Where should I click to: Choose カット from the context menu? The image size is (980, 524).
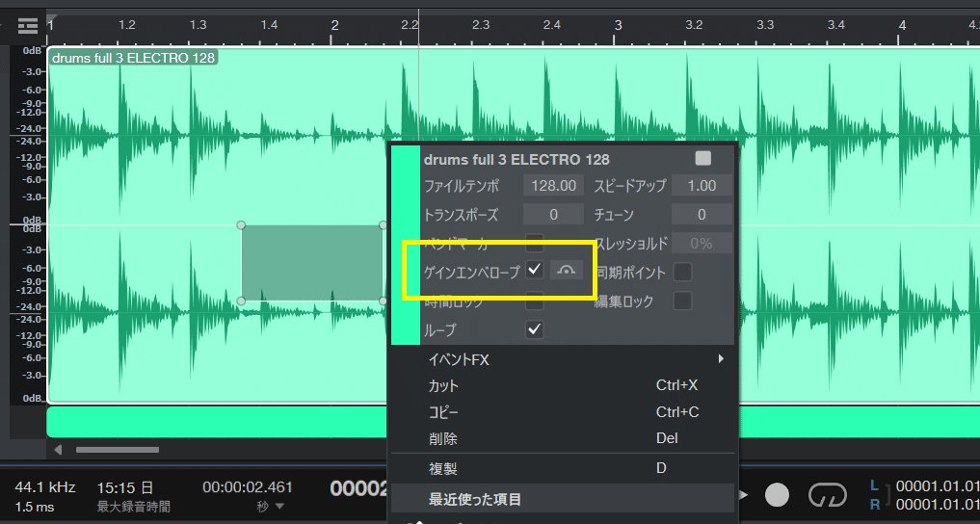click(563, 386)
